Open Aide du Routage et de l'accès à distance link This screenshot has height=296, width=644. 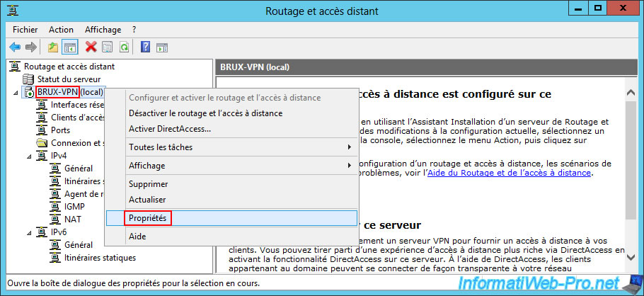point(508,173)
